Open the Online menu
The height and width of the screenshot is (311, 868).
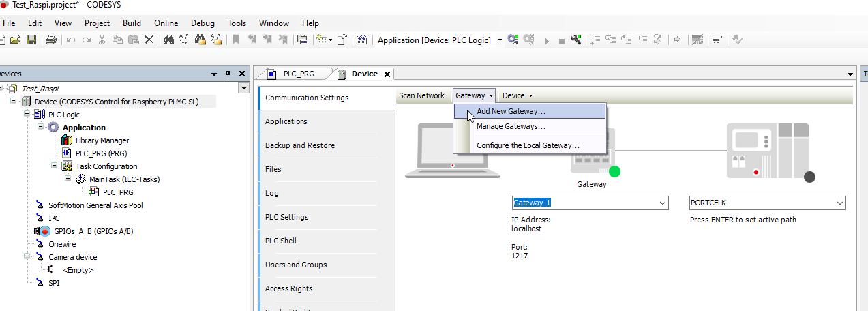point(166,23)
